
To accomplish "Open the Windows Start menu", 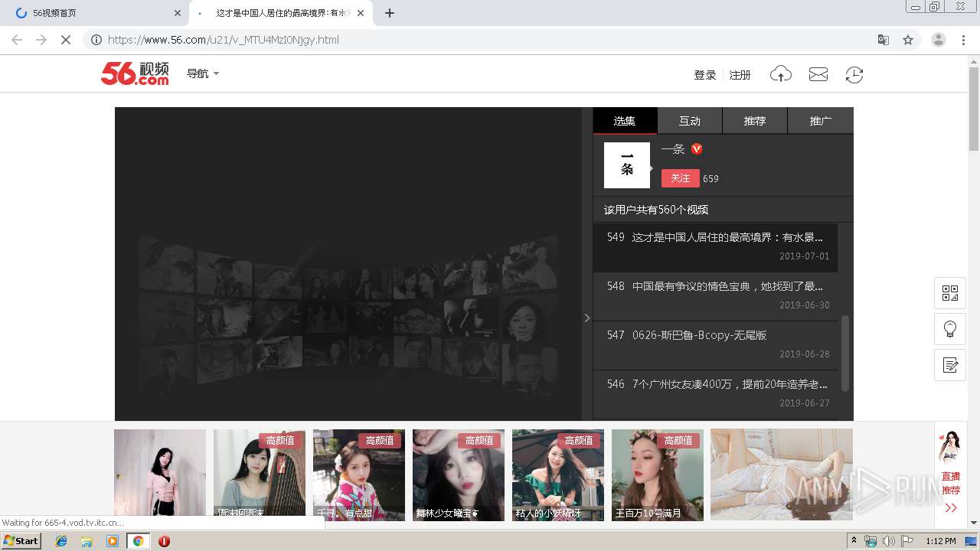I will click(x=21, y=541).
